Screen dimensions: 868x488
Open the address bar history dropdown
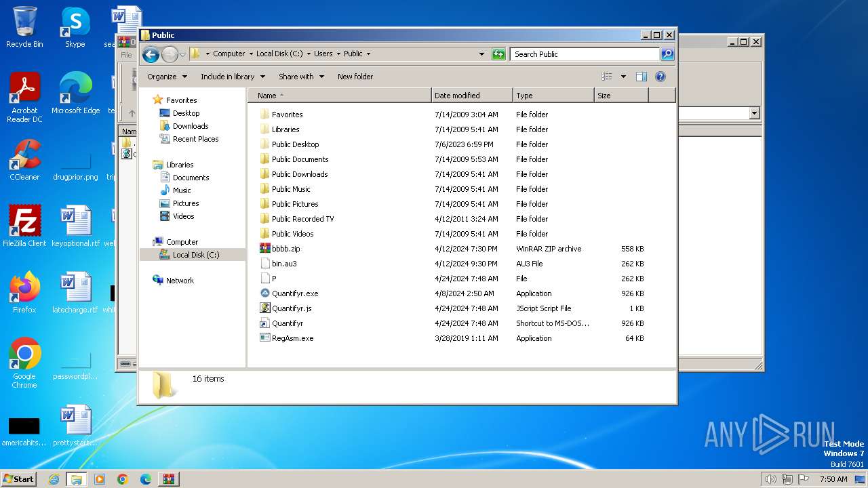tap(481, 54)
